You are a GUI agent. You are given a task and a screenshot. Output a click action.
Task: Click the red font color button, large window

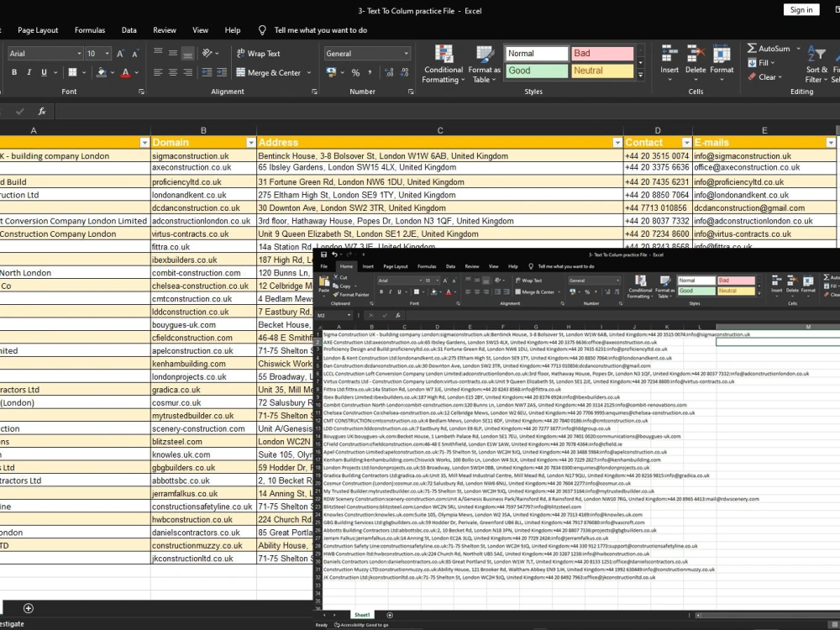pos(125,72)
